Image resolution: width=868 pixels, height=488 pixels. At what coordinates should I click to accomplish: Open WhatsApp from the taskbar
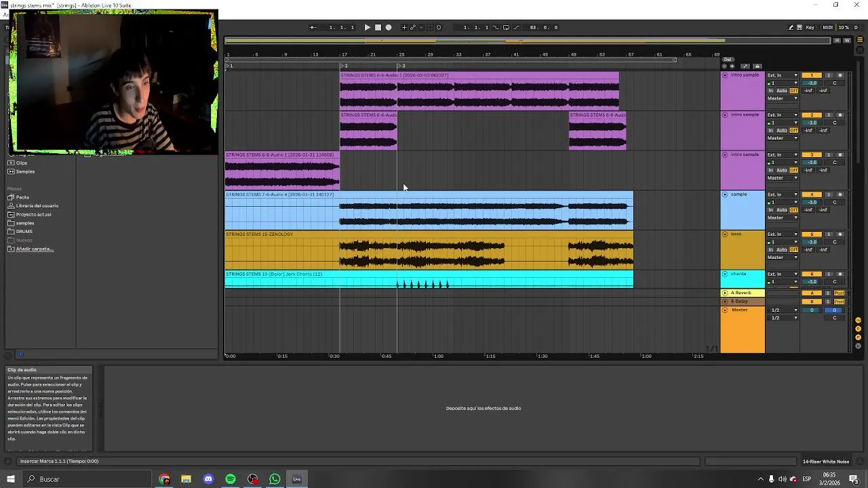coord(275,479)
